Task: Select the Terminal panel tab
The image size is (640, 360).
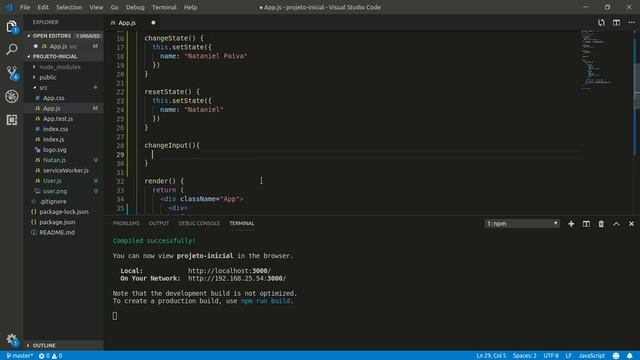Action: 242,223
